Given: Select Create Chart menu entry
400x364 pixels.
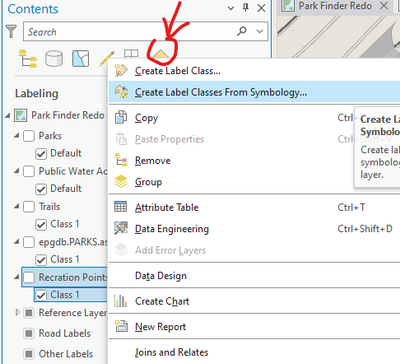Looking at the screenshot, I should (x=254, y=301).
